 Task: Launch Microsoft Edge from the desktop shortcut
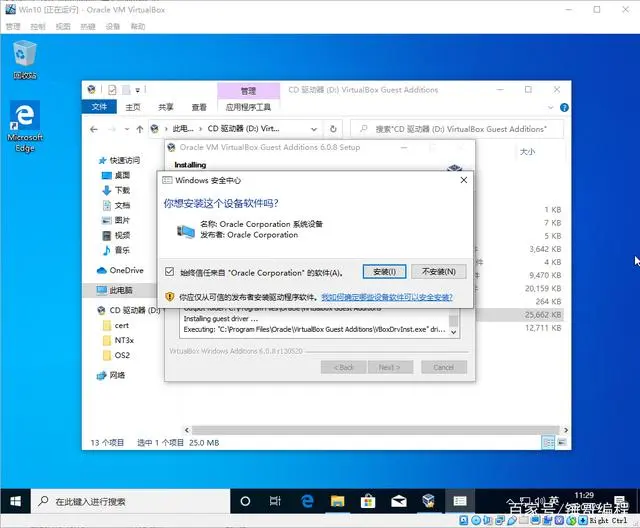[x=25, y=126]
